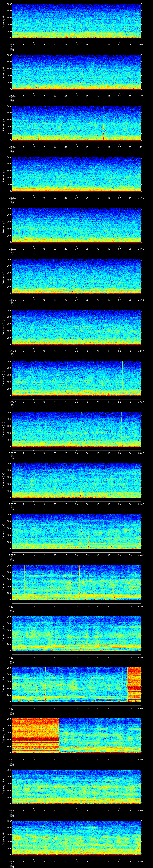Click 'Frequency (Hz)' axis label of 12:34:00 panel
Screen dimensions: 153x868
click(x=3, y=276)
